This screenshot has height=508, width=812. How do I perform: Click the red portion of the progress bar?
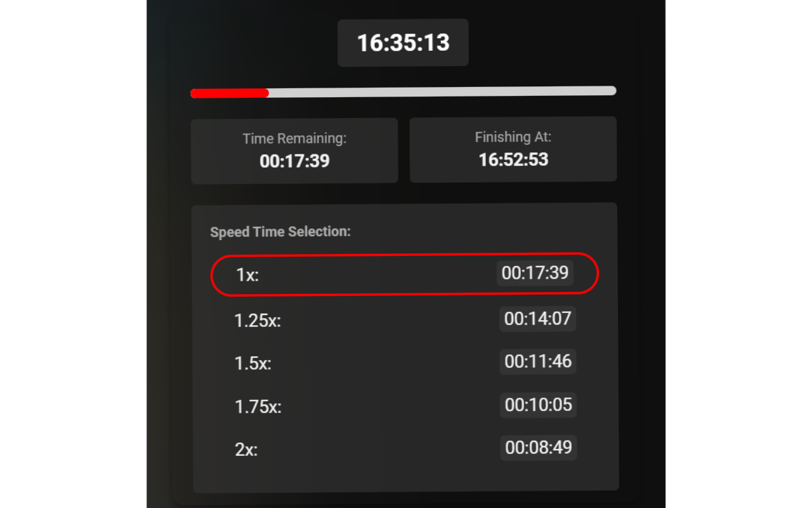coord(228,93)
